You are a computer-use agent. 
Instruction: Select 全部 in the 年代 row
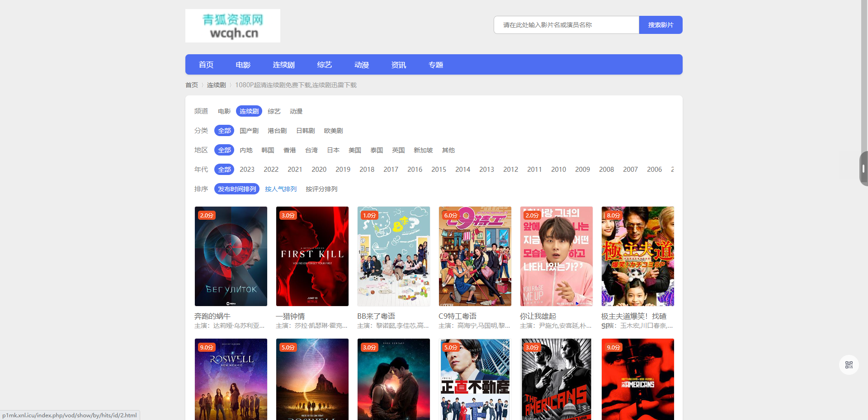[x=224, y=170]
